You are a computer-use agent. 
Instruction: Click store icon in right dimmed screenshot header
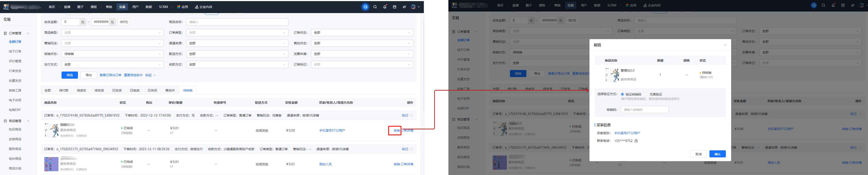843,5
